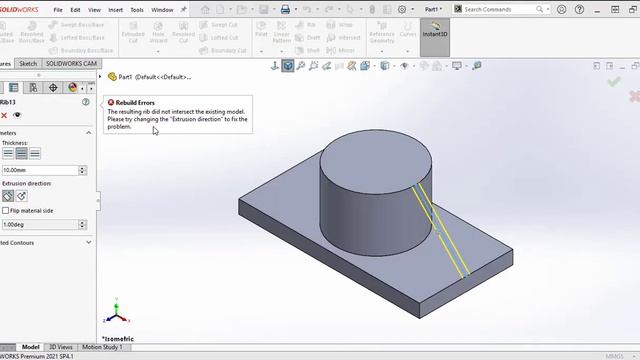Edit draft angle 1.00deg field
Screen dimensions: 640x360
point(40,224)
